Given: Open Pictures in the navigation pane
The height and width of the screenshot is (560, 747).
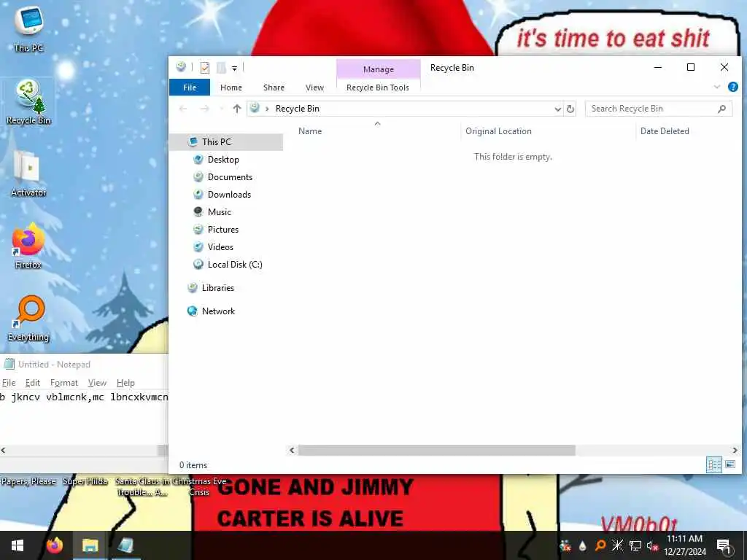Looking at the screenshot, I should tap(223, 230).
